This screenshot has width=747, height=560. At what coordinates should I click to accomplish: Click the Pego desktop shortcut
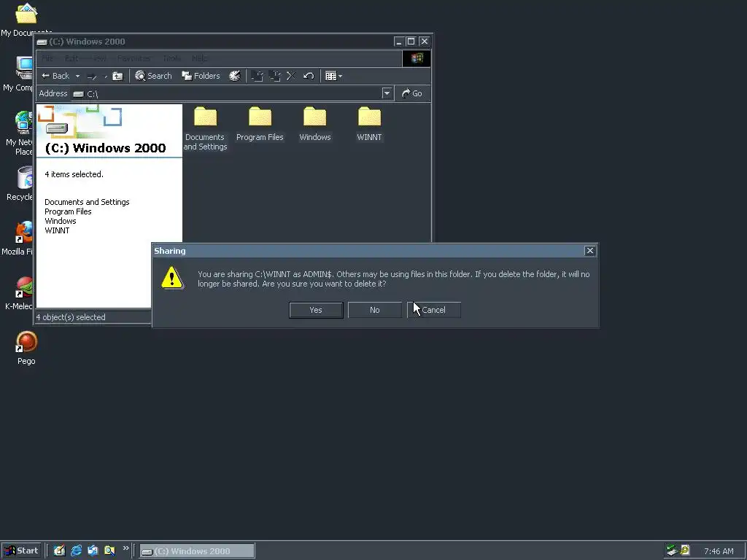26,348
